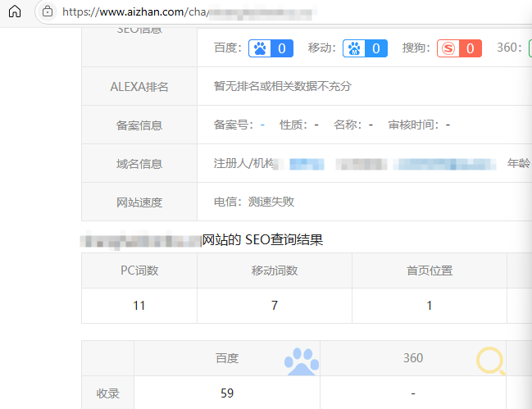Image resolution: width=532 pixels, height=409 pixels.
Task: Select the 性质: label
Action: pos(293,125)
